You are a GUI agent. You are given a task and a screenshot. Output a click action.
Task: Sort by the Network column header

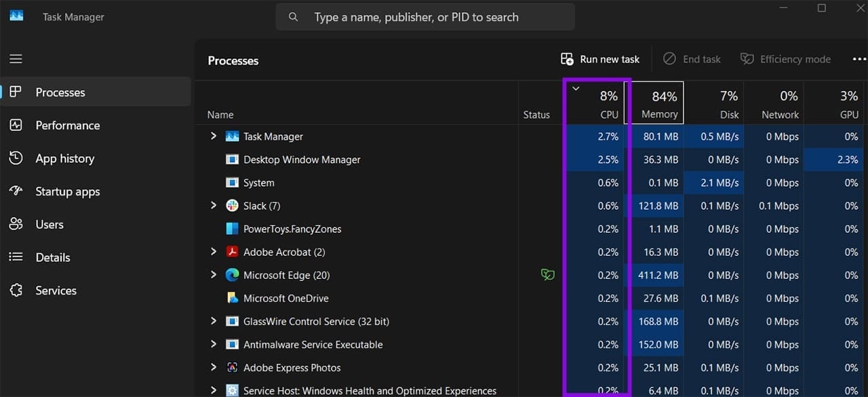pos(774,103)
